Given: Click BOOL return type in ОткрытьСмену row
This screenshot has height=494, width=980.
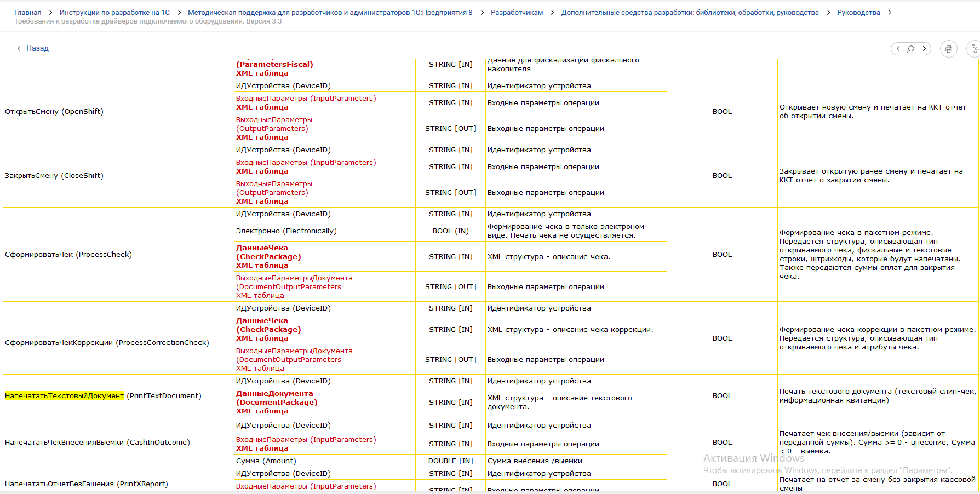Looking at the screenshot, I should 722,112.
